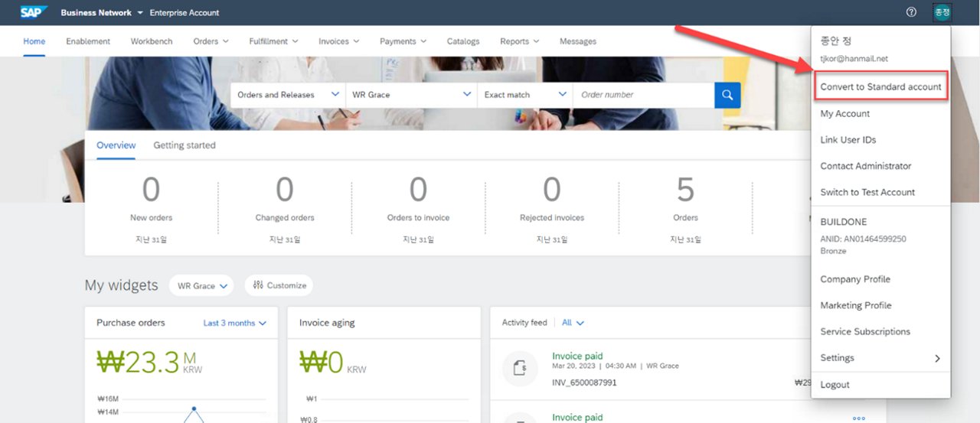Click the SAP logo
Screen dimensions: 980x423
pyautogui.click(x=34, y=12)
